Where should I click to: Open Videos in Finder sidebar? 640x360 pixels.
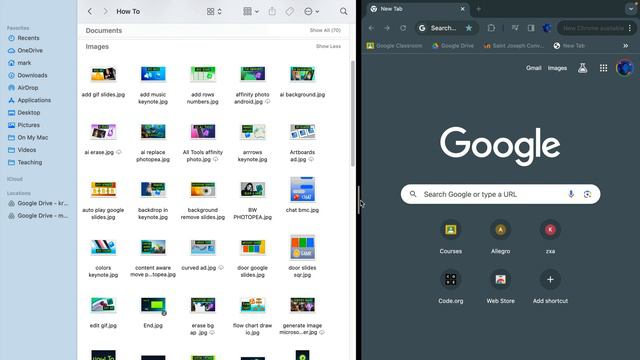[22, 150]
